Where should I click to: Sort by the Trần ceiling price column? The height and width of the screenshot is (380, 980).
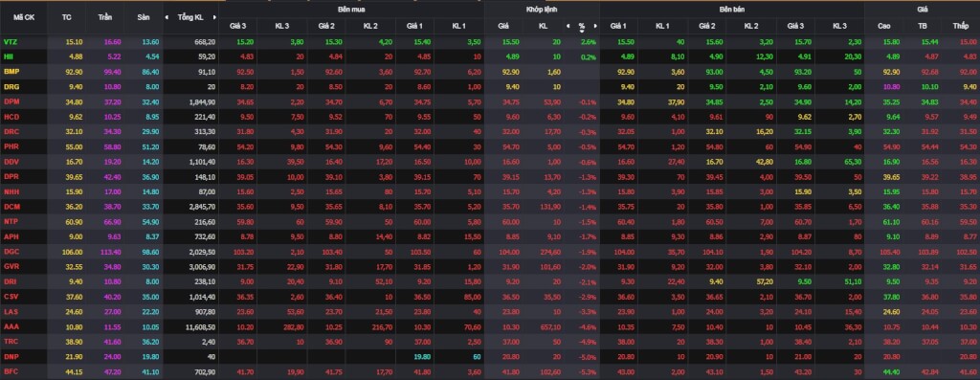pos(104,17)
